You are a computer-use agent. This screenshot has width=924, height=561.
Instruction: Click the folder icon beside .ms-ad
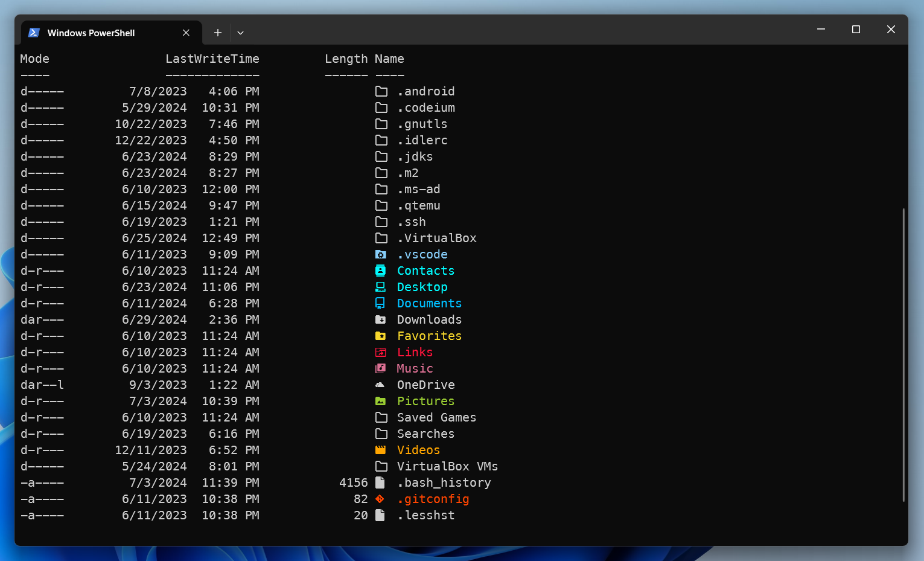point(381,189)
